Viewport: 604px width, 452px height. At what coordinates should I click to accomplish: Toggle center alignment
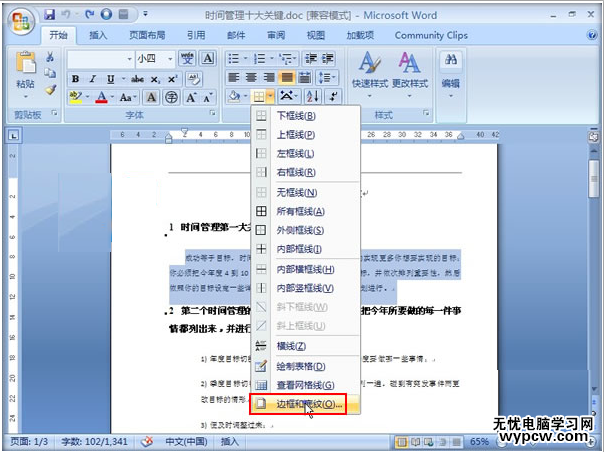[251, 77]
